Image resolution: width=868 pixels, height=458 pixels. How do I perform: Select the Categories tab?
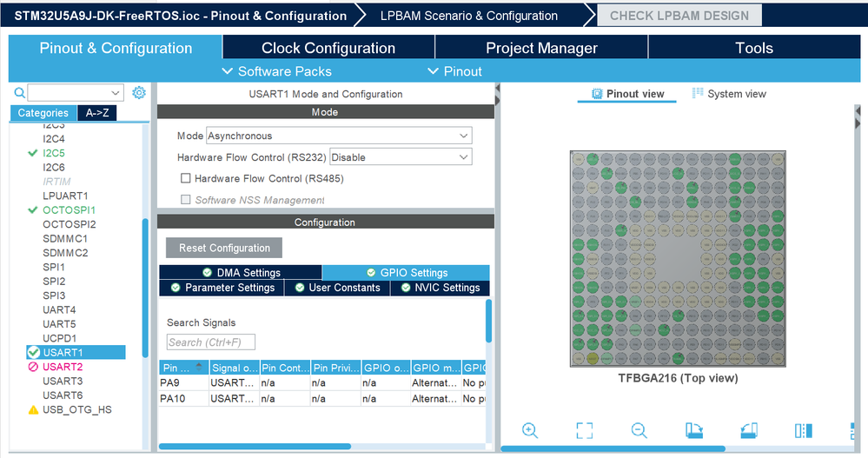pyautogui.click(x=43, y=112)
